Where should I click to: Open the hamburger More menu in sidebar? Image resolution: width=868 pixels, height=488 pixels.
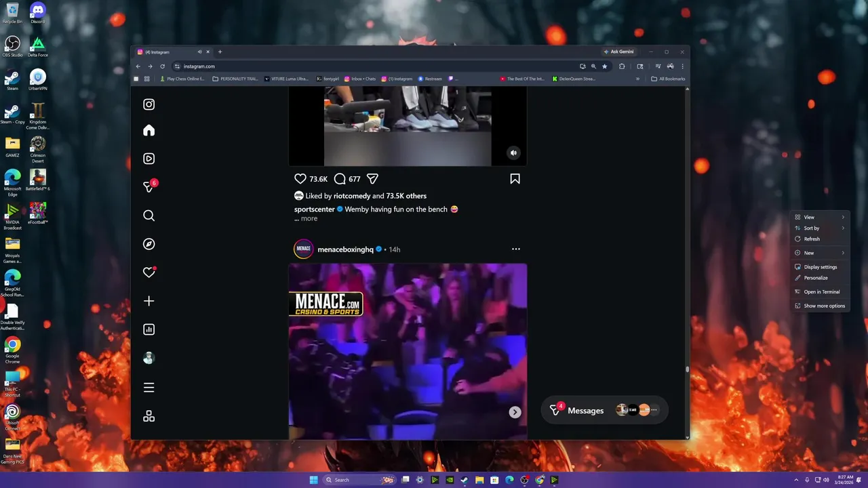click(x=149, y=388)
